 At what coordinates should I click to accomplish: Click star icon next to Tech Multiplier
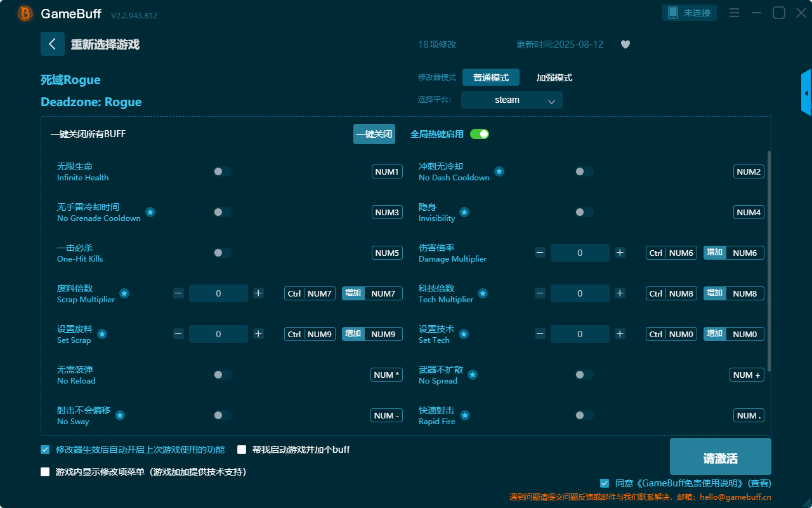coord(483,293)
